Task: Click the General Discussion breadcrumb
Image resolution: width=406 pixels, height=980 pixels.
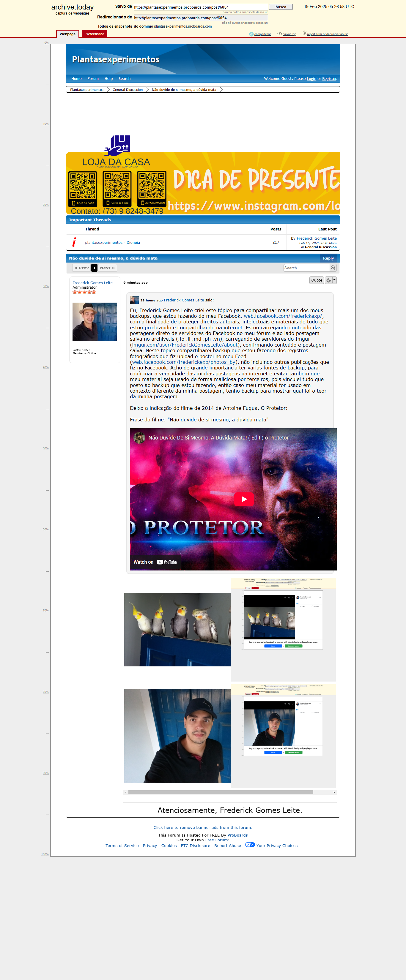Action: coord(128,90)
